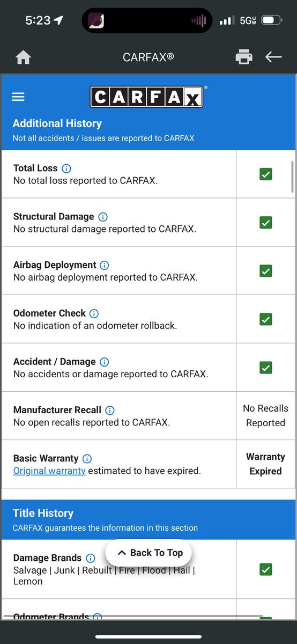Tap the Dynamic Island audio waveform indicator

[198, 21]
